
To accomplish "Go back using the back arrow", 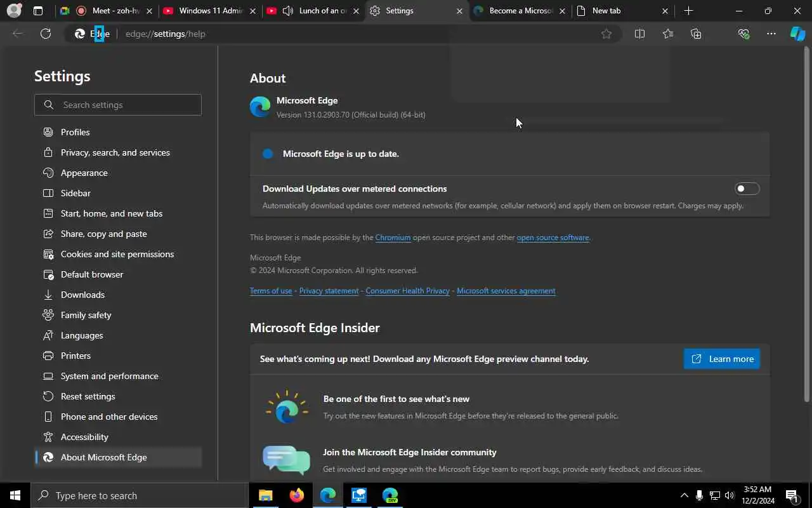I will pyautogui.click(x=18, y=34).
